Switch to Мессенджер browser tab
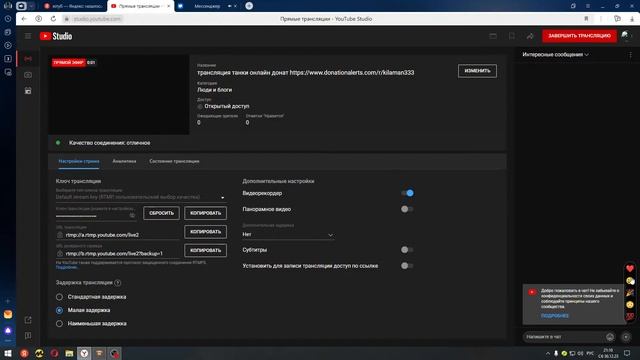The image size is (640, 360). 207,6
